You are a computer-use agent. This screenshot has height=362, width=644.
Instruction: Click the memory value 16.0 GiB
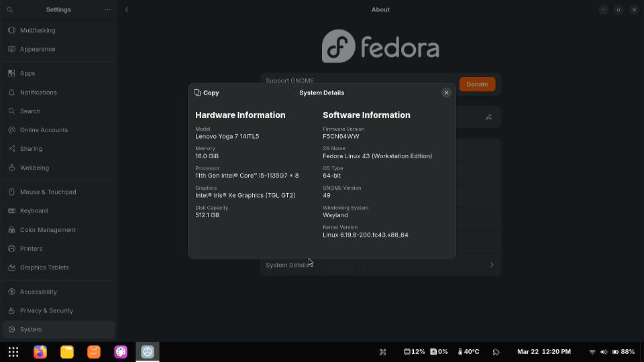click(x=207, y=156)
